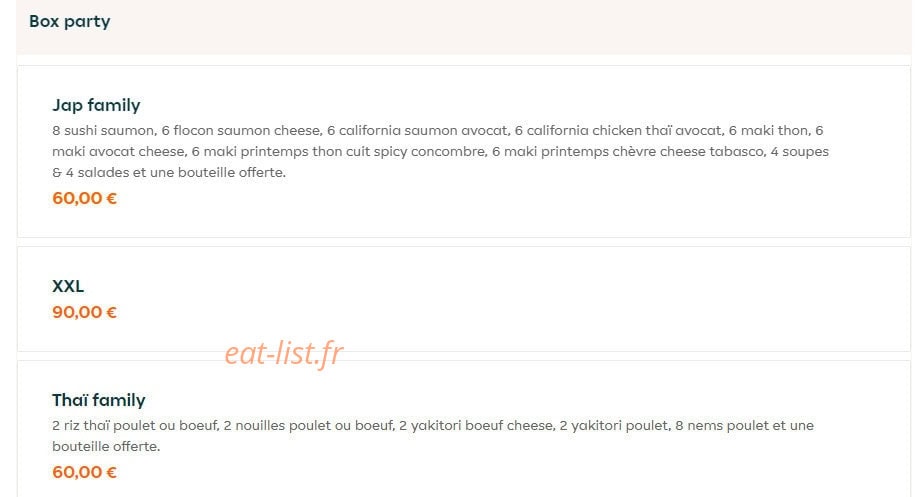
Task: Open the Box party category header
Action: point(70,22)
